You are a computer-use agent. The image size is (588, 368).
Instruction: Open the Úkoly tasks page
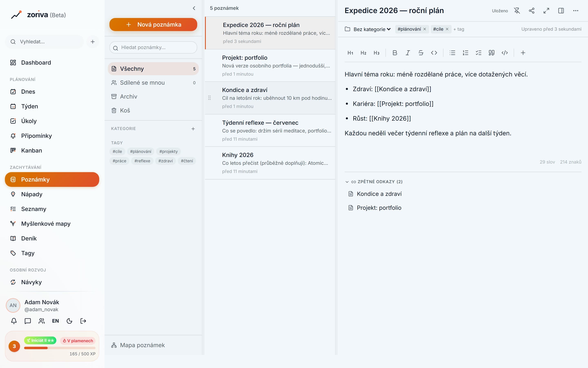click(x=52, y=121)
